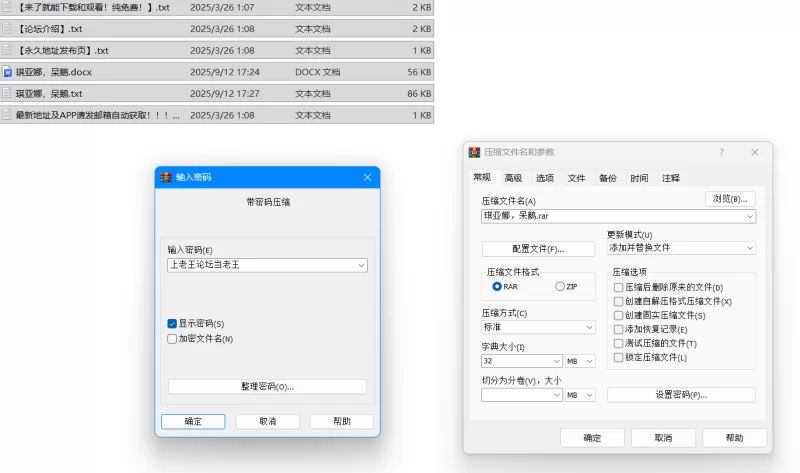Click the text file icon for 琪亚娜，呆鹅.txt

pyautogui.click(x=7, y=94)
